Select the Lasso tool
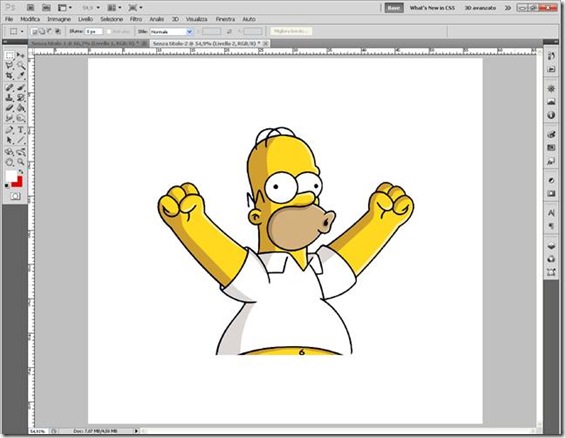 coord(9,66)
